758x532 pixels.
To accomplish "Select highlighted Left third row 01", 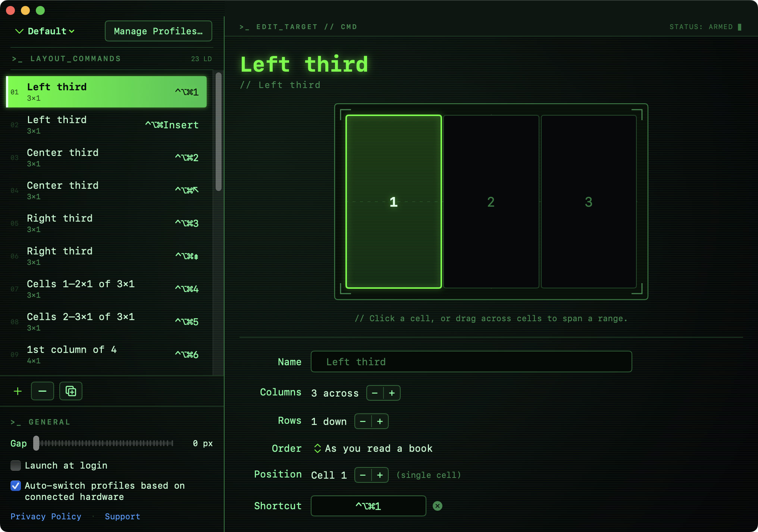I will point(107,92).
